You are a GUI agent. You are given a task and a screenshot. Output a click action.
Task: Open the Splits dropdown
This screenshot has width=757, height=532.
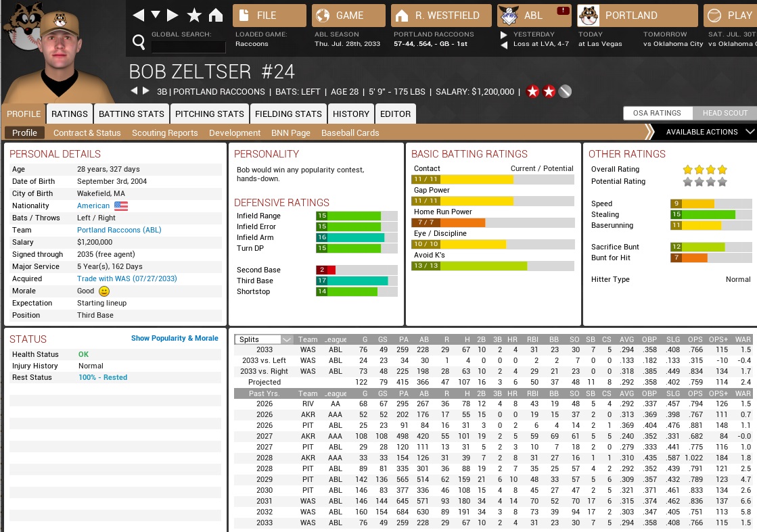coord(264,339)
